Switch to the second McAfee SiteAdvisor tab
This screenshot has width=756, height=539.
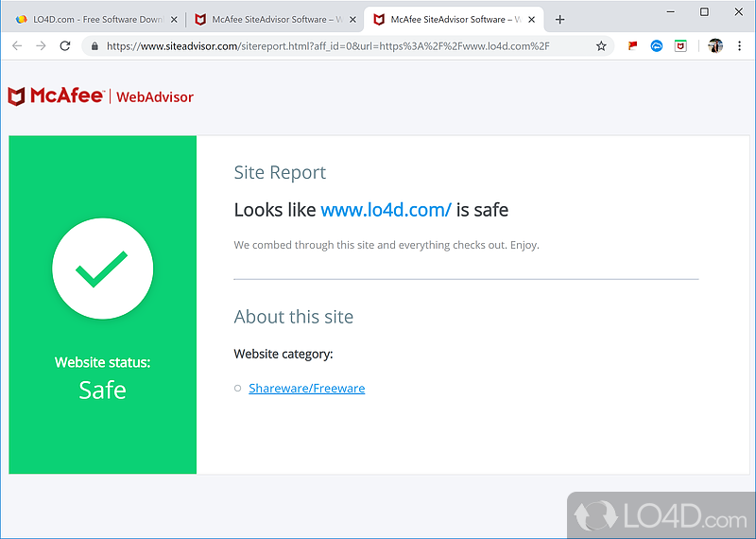pos(275,20)
